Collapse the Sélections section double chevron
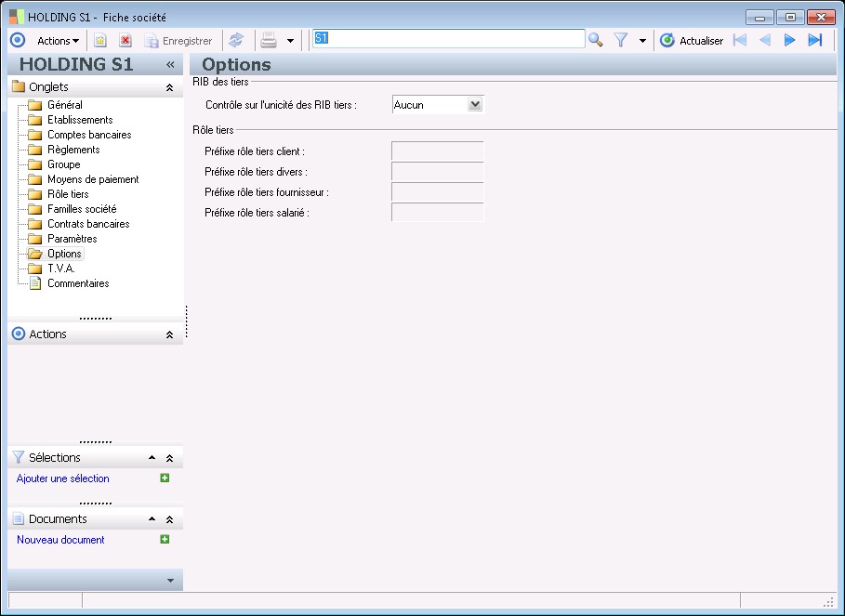Screen dimensions: 845x616 pos(169,458)
